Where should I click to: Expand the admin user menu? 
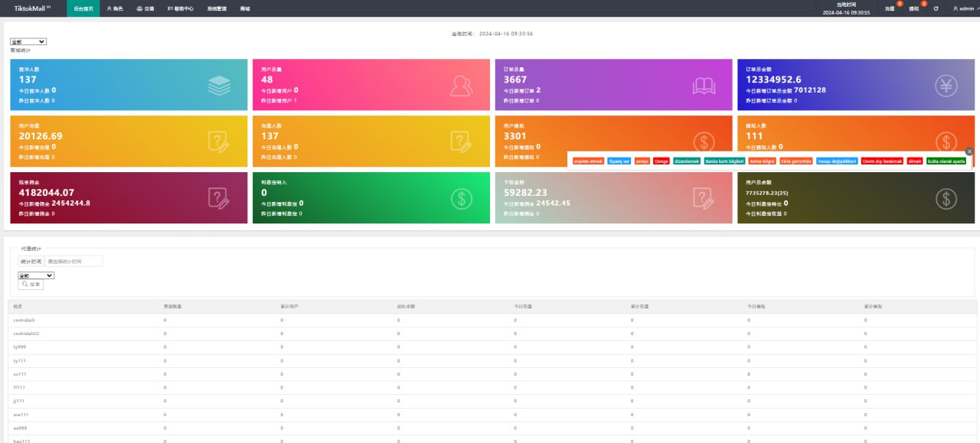(x=965, y=8)
